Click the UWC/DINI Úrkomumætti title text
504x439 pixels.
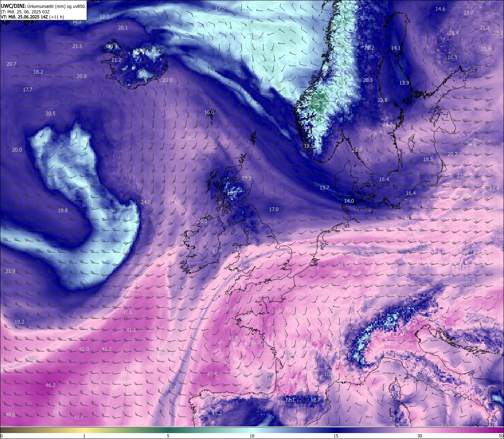click(x=43, y=6)
